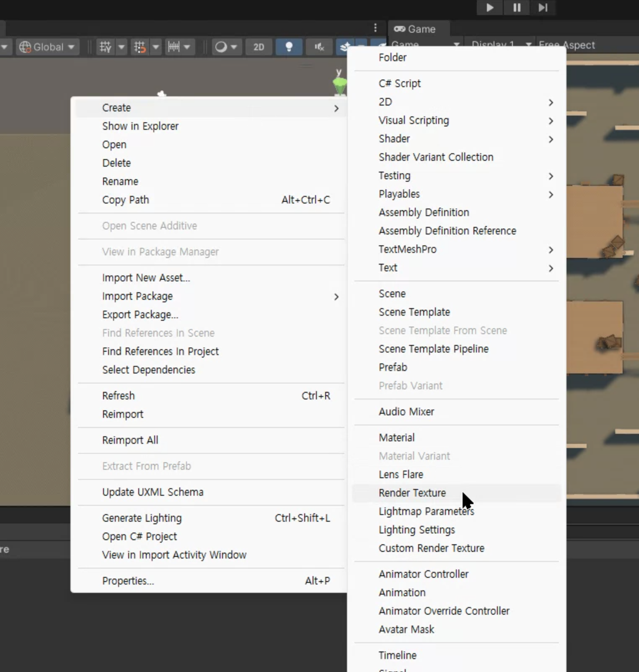Open the Scene view three-dot options menu

point(375,28)
